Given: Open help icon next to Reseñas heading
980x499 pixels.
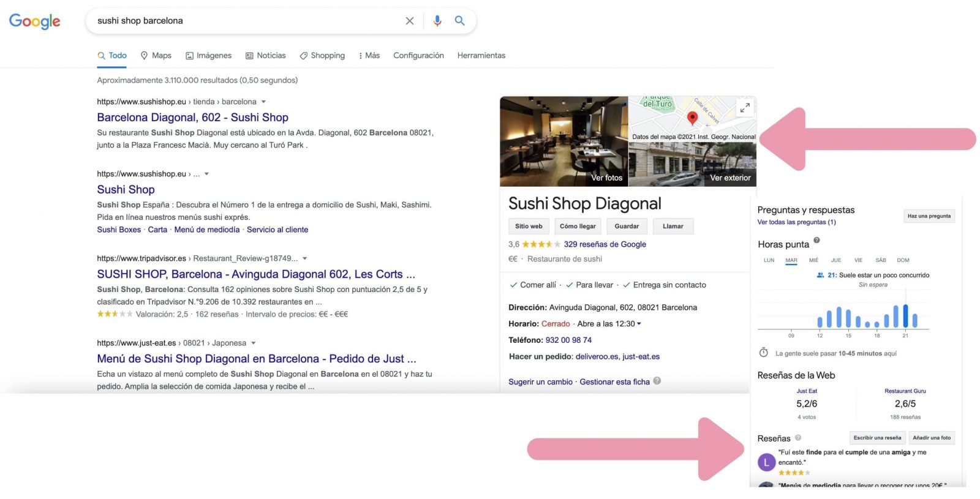Looking at the screenshot, I should click(798, 438).
